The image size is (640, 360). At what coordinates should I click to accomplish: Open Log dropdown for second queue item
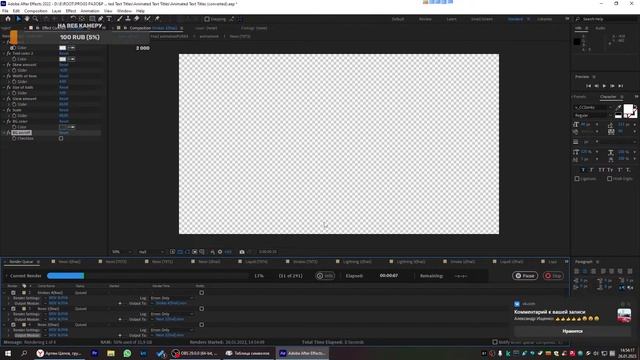tap(171, 314)
